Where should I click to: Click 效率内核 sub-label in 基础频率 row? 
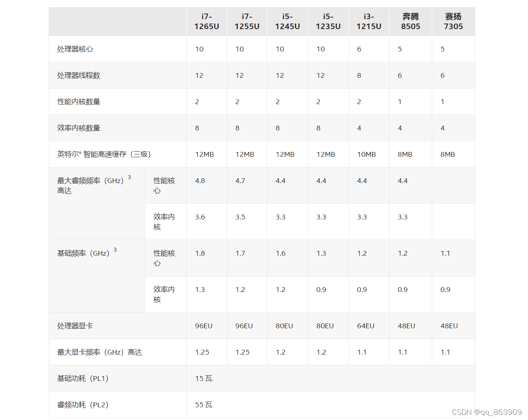164,294
